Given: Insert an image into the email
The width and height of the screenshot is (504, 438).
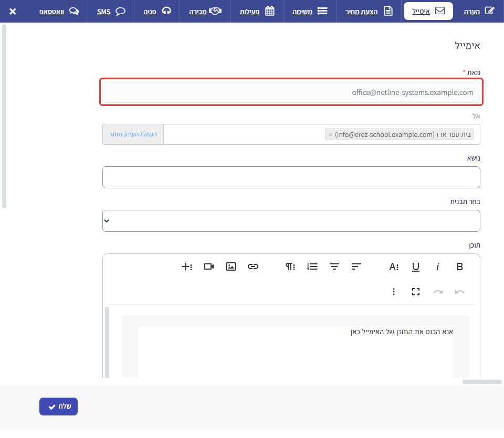Looking at the screenshot, I should pos(231,266).
